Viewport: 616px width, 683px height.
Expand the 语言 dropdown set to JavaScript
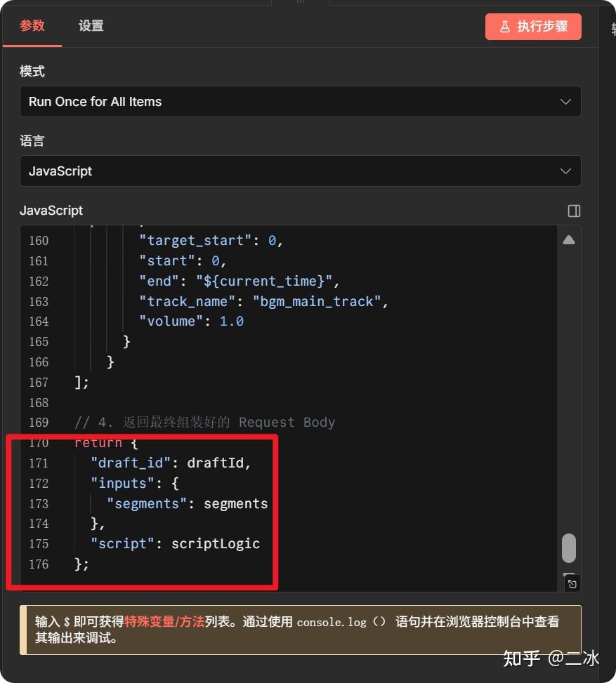click(x=300, y=171)
